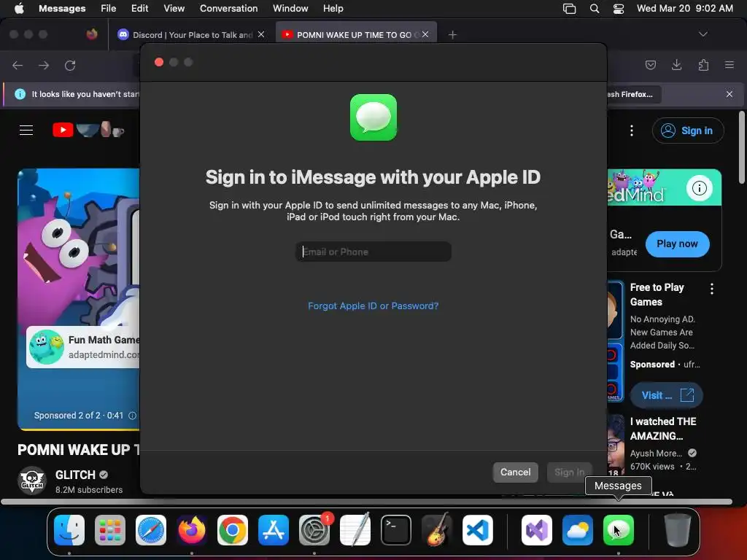Image resolution: width=747 pixels, height=560 pixels.
Task: Open the App Store dock icon
Action: coord(274,529)
